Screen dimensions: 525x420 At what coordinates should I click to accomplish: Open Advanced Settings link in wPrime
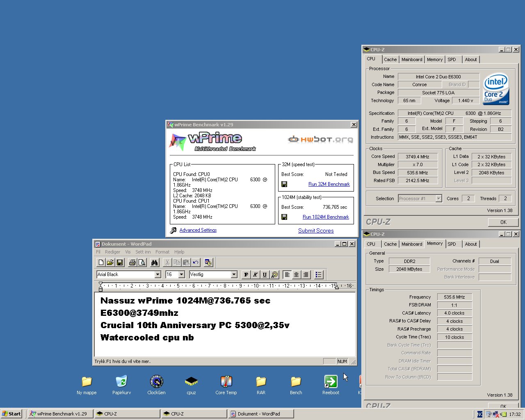[x=198, y=230]
